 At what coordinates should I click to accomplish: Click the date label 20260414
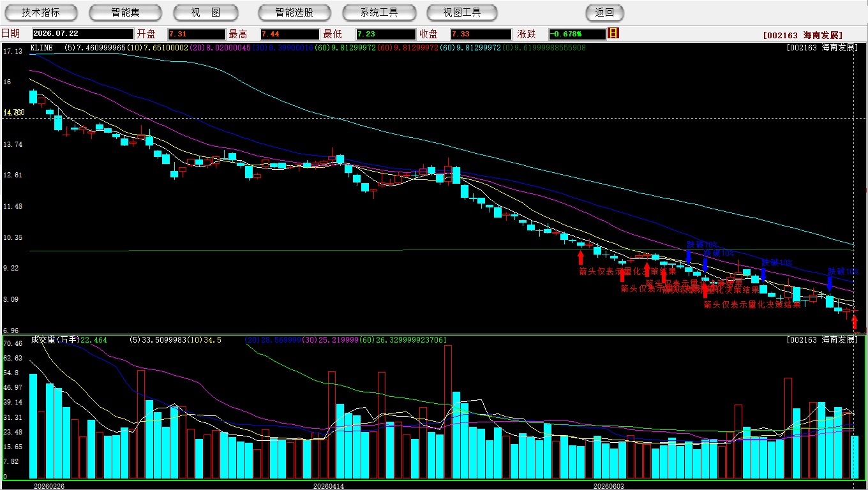coord(329,486)
